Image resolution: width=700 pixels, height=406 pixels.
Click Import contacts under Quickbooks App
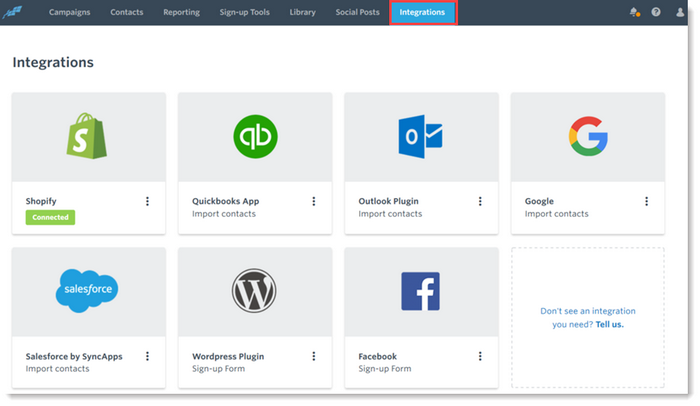pyautogui.click(x=224, y=214)
